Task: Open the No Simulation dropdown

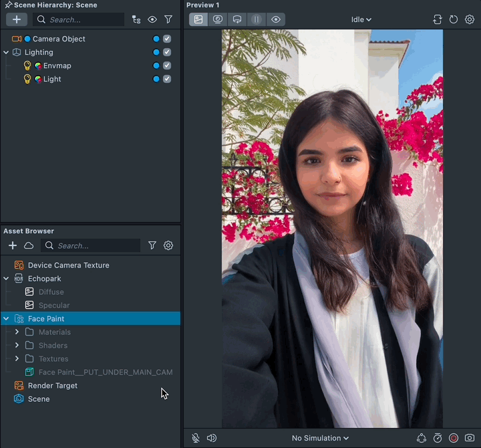Action: [x=320, y=438]
